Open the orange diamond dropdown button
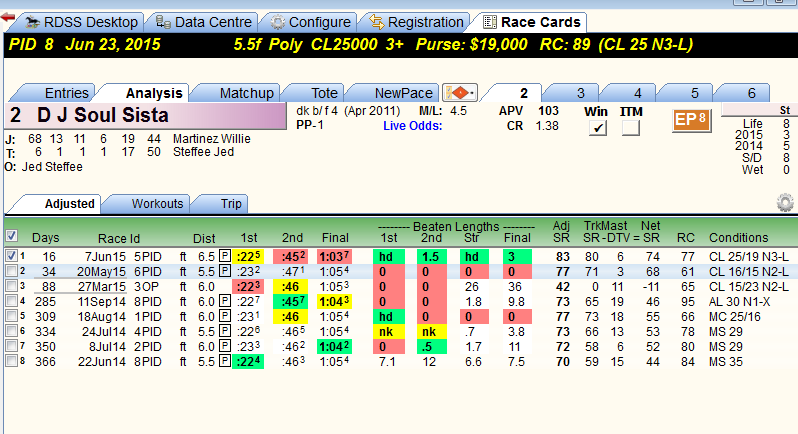Image resolution: width=798 pixels, height=434 pixels. 460,93
